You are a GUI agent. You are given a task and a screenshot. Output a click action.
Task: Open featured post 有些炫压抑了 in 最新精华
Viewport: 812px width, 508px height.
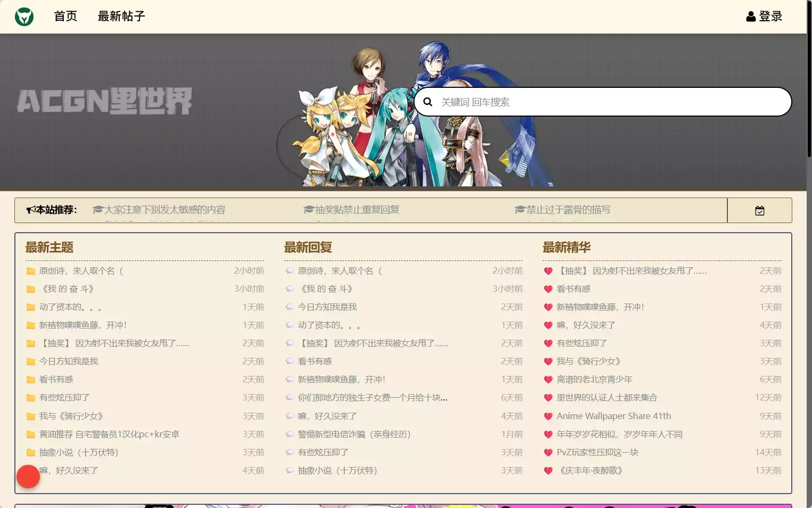tap(582, 343)
